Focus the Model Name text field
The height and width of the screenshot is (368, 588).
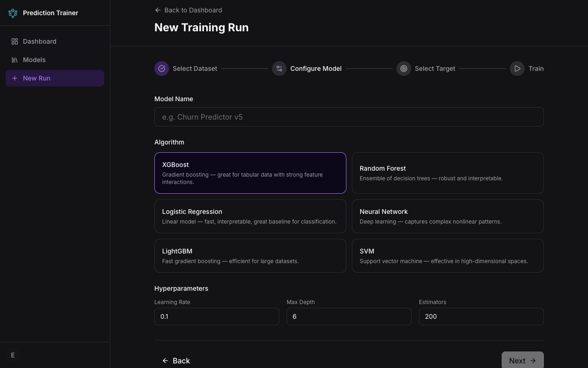point(349,117)
